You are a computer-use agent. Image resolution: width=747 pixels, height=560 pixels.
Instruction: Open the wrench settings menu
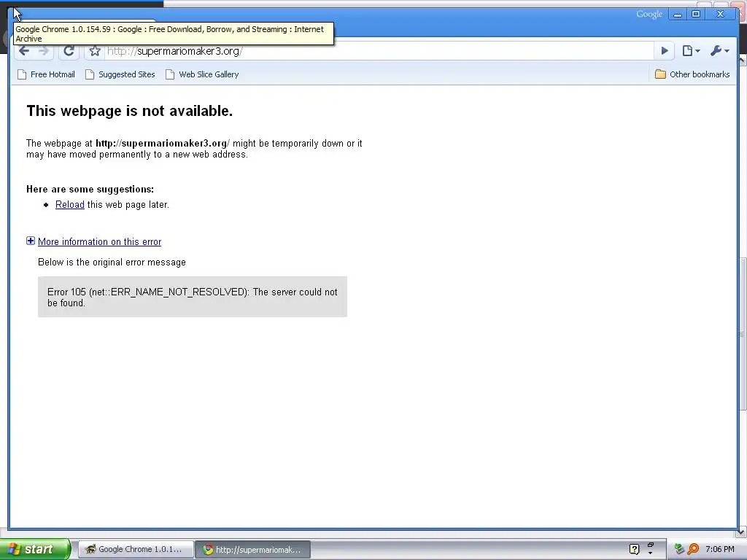(719, 51)
